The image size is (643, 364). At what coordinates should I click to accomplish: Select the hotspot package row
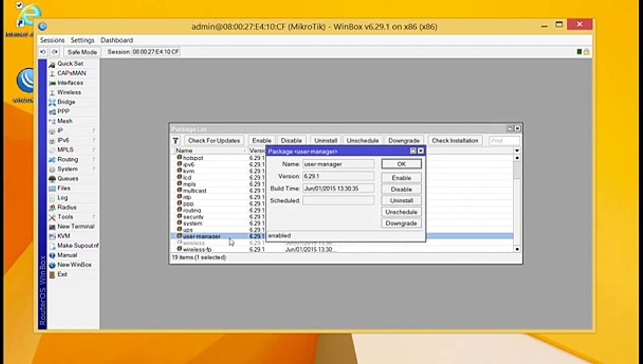(342, 158)
